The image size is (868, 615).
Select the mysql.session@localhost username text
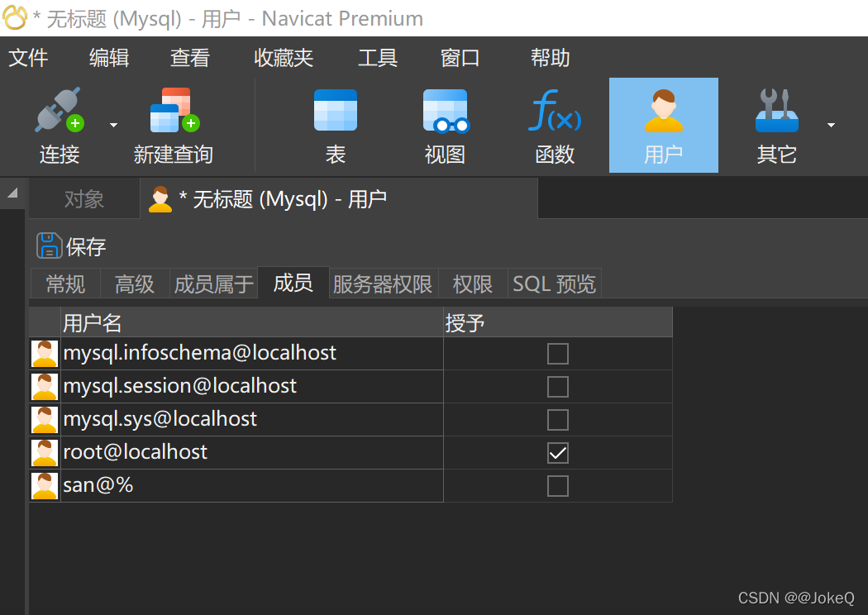[180, 386]
